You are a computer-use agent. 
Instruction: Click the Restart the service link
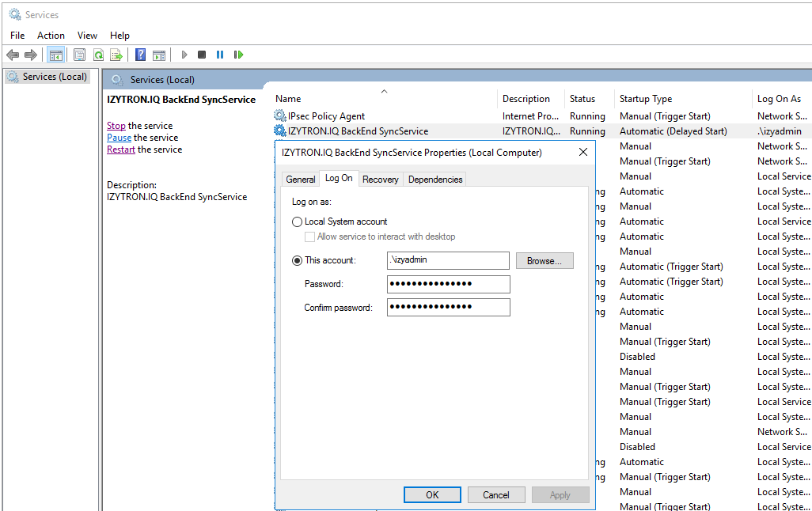click(x=120, y=149)
